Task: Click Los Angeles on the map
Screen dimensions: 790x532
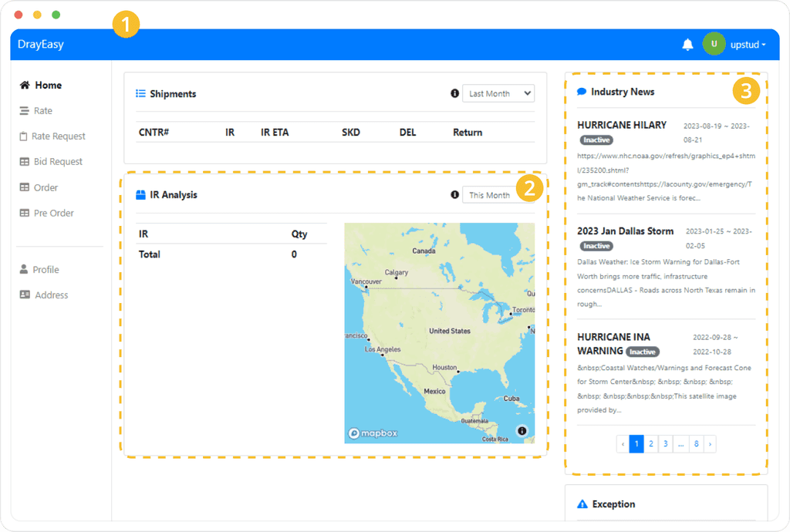Action: click(383, 349)
